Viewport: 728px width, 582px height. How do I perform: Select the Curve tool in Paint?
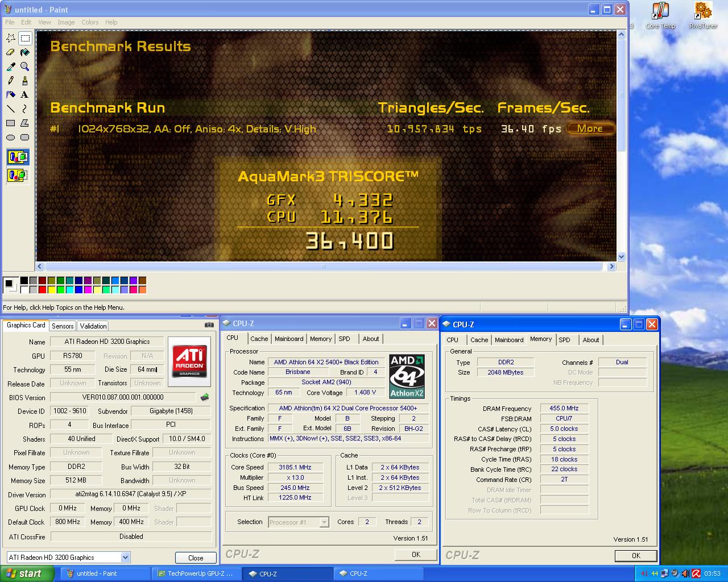(x=25, y=109)
